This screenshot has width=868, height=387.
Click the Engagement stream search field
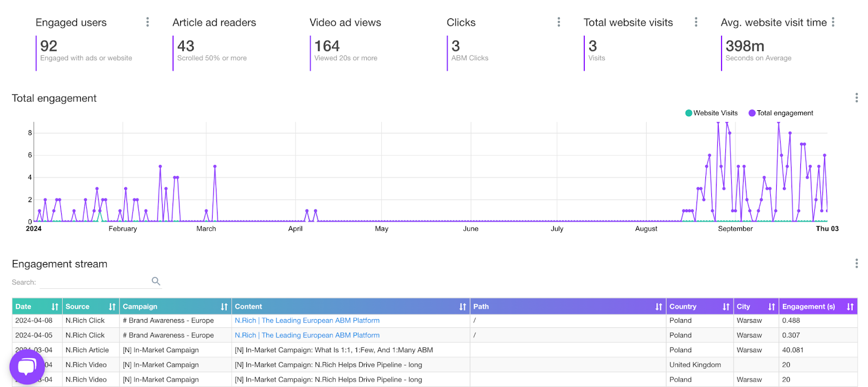click(95, 282)
